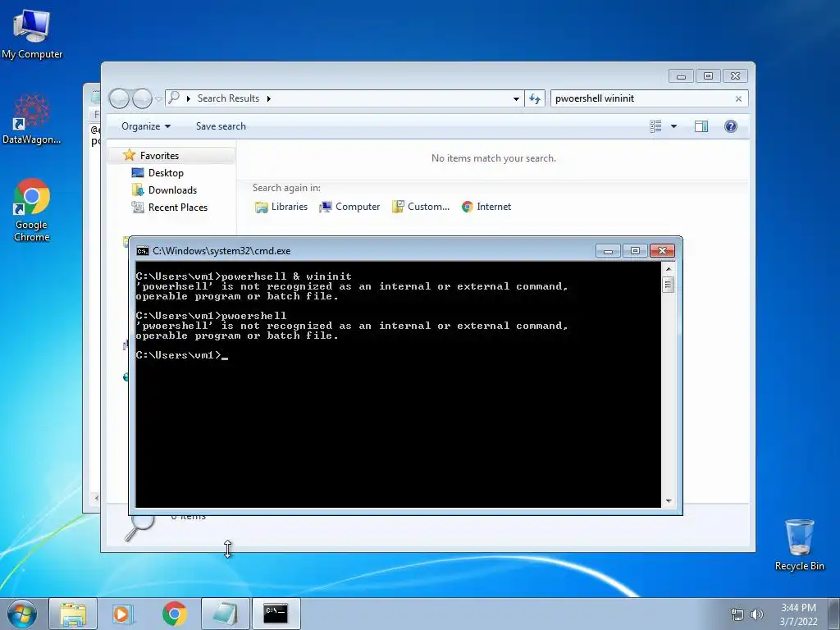Expand address bar history dropdown
Image resolution: width=840 pixels, height=630 pixels.
point(516,98)
